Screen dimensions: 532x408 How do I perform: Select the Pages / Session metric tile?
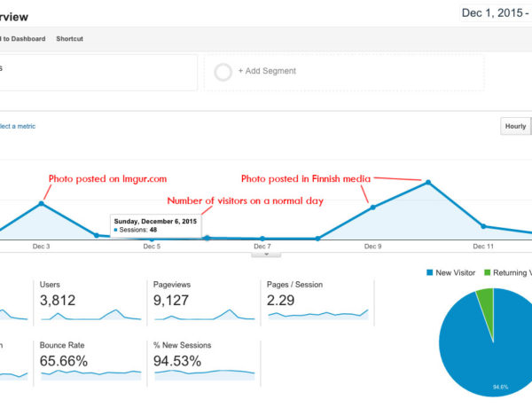coord(317,302)
